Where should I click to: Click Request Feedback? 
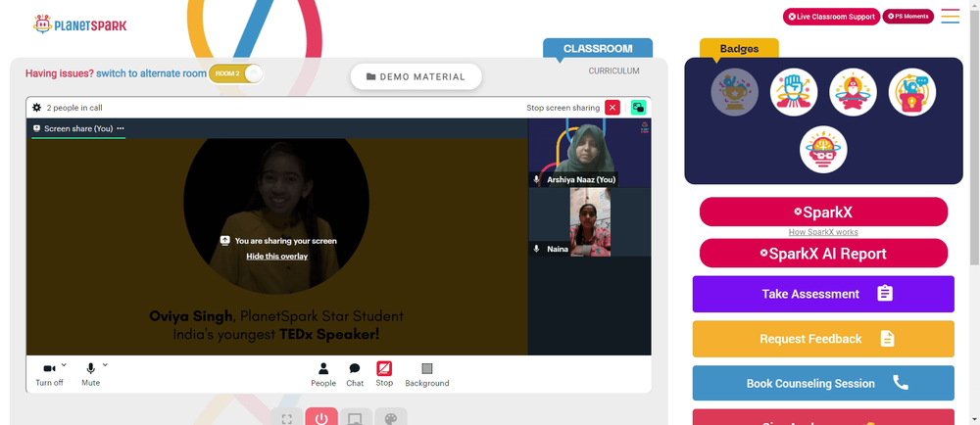pyautogui.click(x=823, y=339)
